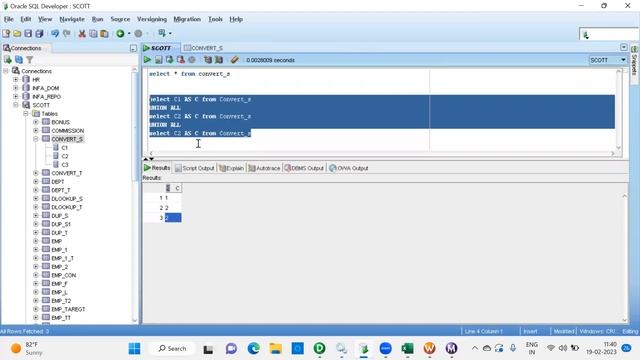
Task: Expand the EMP table node
Action: tap(36, 241)
